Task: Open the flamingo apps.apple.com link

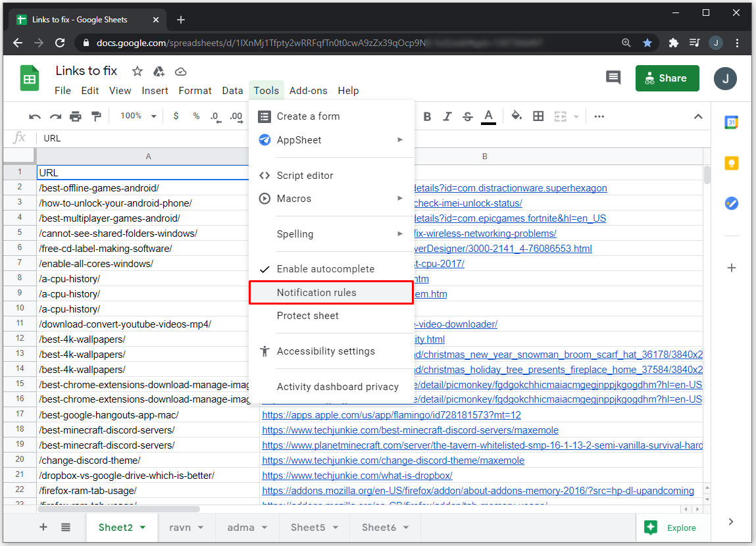Action: coord(391,415)
